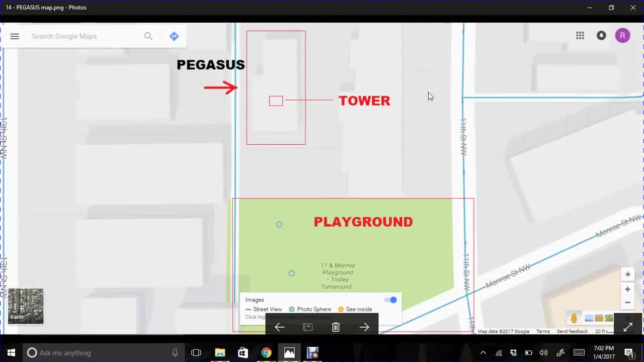Click the Google Maps search magnifier
Screen dimensions: 644x362
(x=148, y=36)
